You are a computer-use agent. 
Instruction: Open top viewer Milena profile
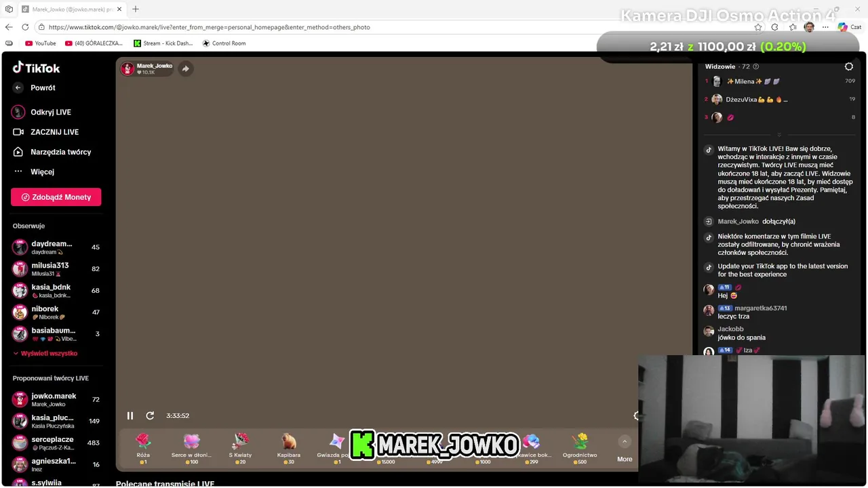[x=753, y=81]
